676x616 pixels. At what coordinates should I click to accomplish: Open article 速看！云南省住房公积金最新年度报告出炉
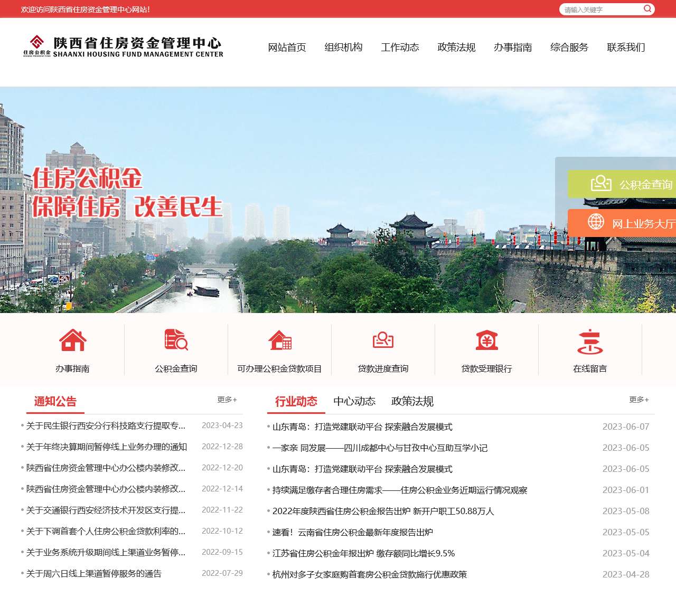353,532
